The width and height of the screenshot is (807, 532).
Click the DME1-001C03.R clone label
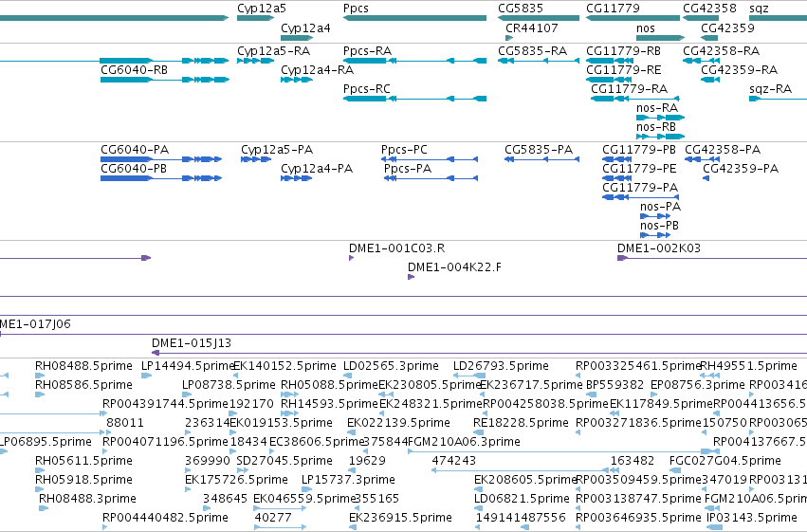[x=396, y=248]
